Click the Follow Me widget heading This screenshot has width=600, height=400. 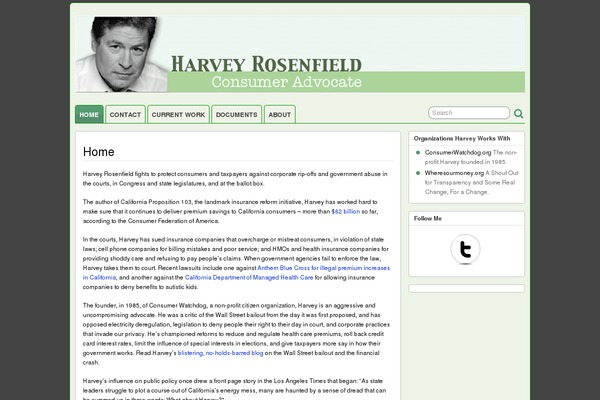point(428,219)
